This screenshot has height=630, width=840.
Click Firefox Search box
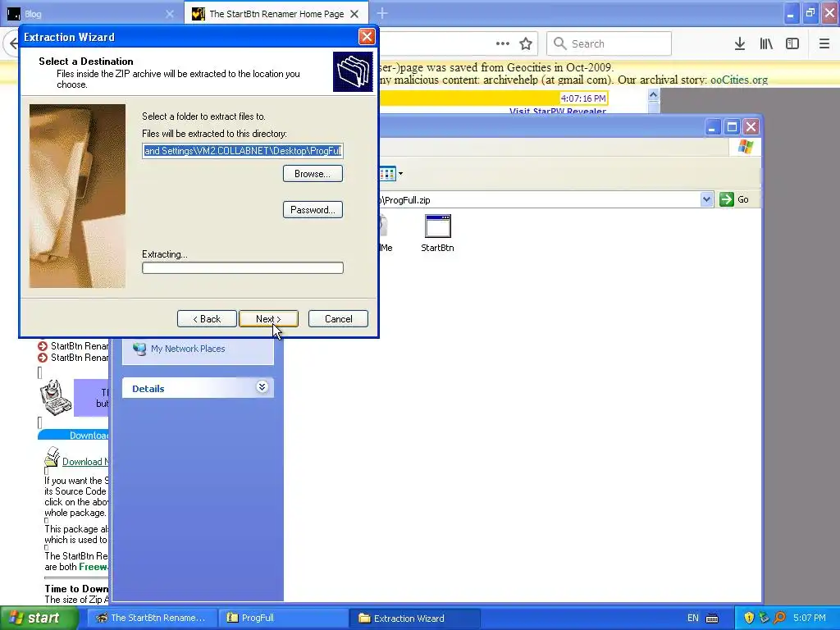tap(609, 43)
